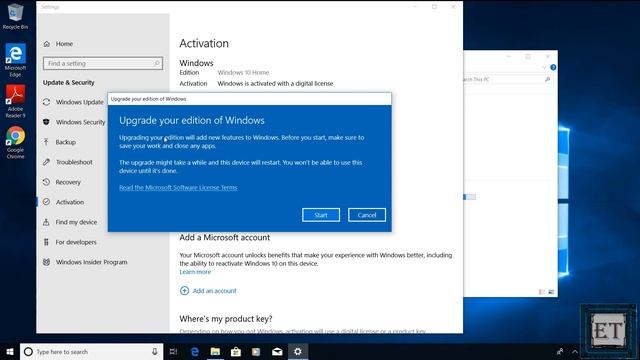Click the Home house icon
640x360 pixels.
(47, 44)
